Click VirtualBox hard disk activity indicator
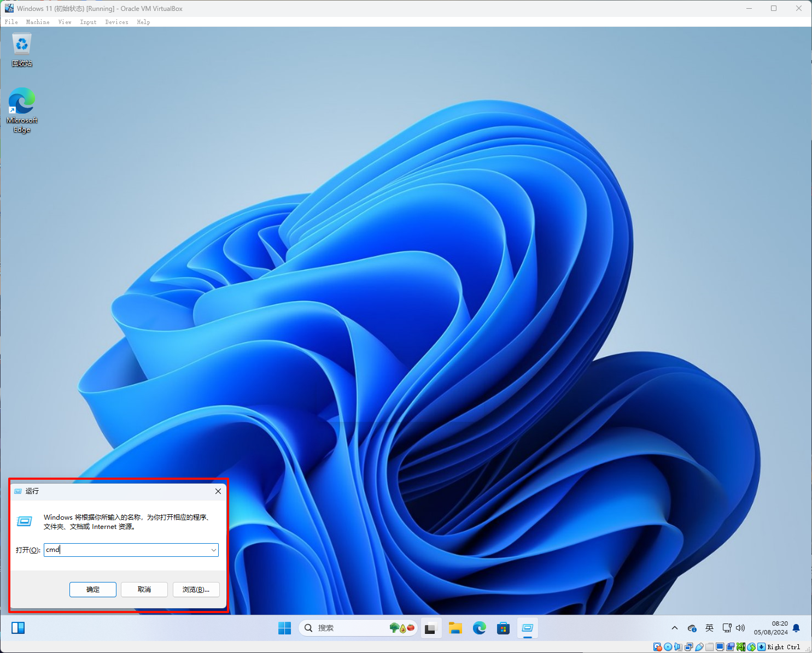 [658, 647]
